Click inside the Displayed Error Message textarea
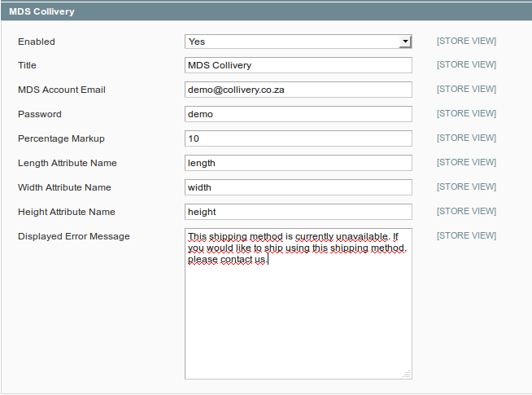The image size is (532, 395). pos(298,318)
